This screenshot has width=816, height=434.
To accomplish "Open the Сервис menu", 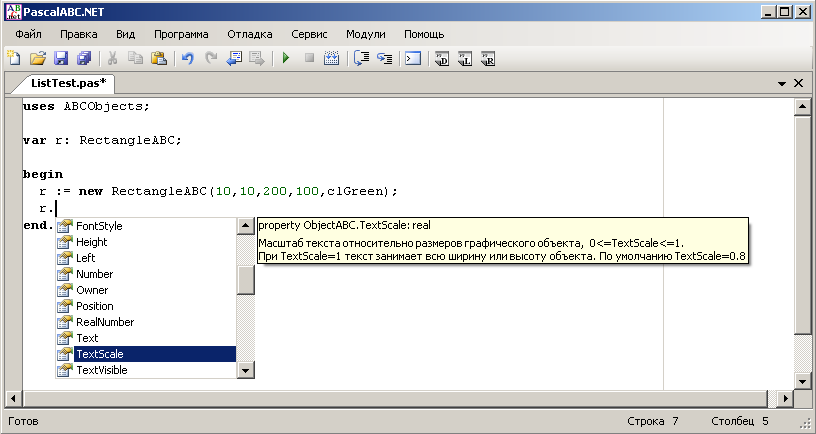I will (x=309, y=34).
